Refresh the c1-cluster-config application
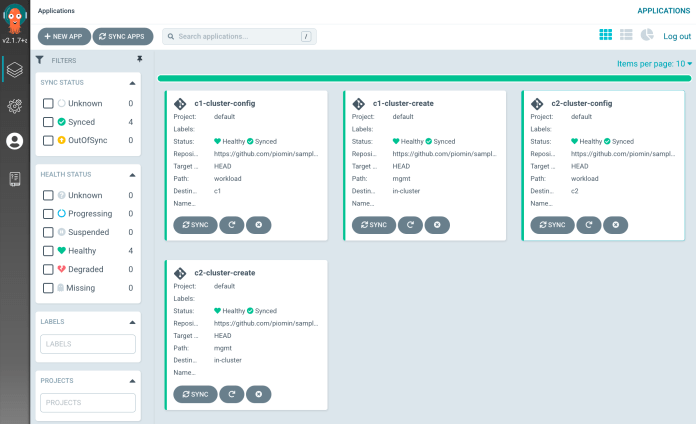 coord(231,225)
